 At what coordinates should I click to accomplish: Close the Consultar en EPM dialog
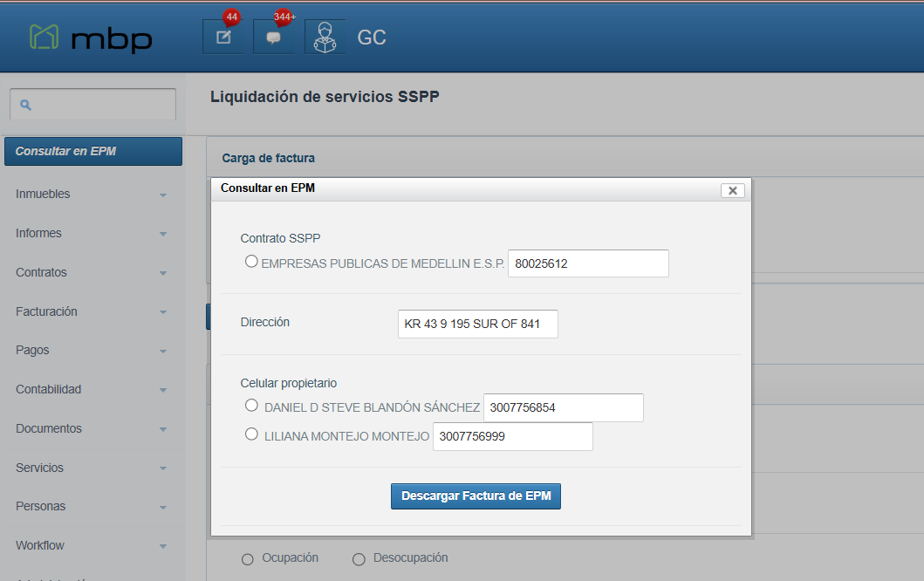coord(733,190)
